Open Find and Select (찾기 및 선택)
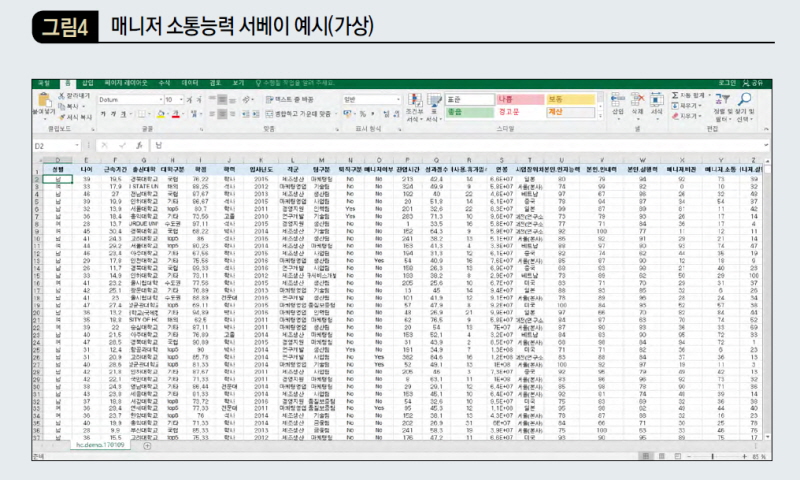Viewport: 800px width, 480px height. (744, 107)
